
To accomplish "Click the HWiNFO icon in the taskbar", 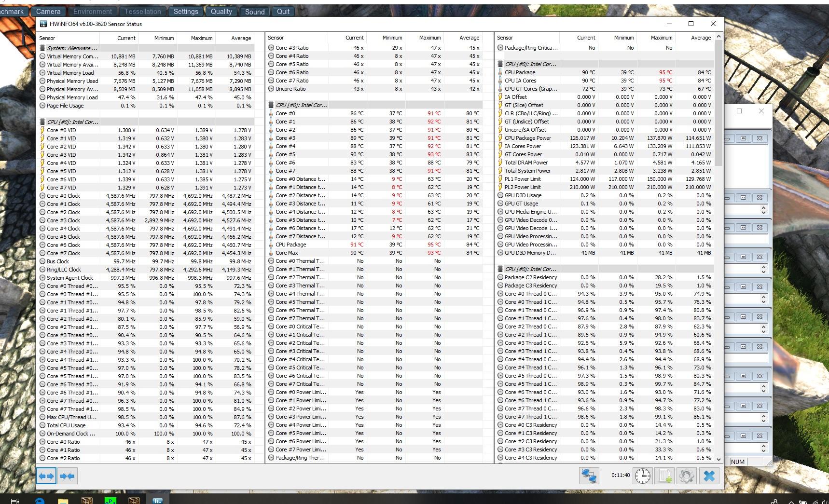I will (x=157, y=501).
